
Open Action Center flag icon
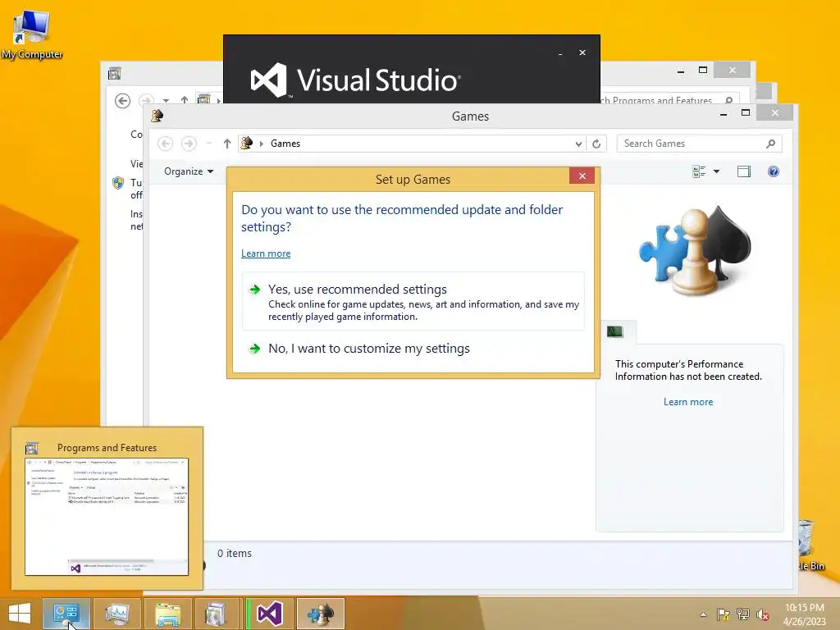pyautogui.click(x=724, y=614)
